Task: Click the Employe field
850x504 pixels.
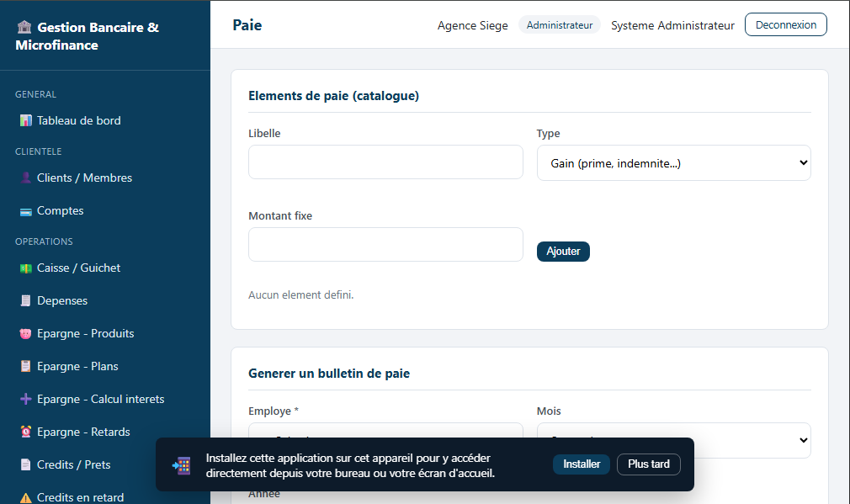Action: click(x=385, y=430)
